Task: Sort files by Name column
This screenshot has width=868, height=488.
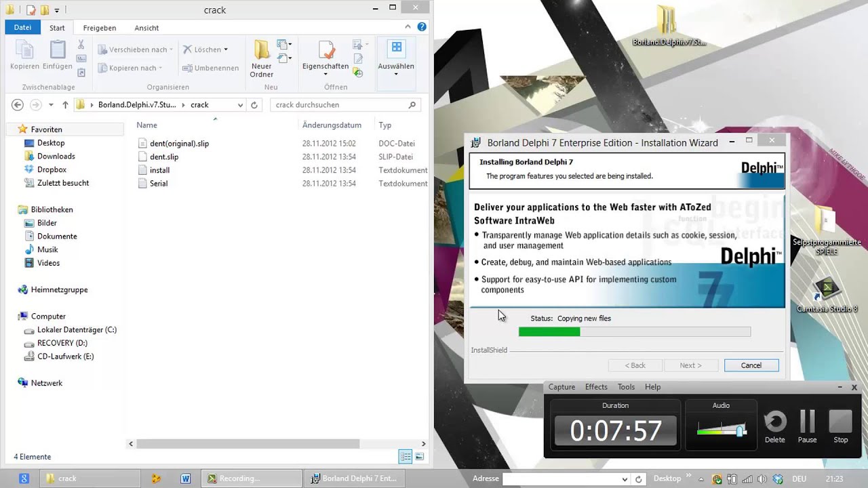Action: 146,125
